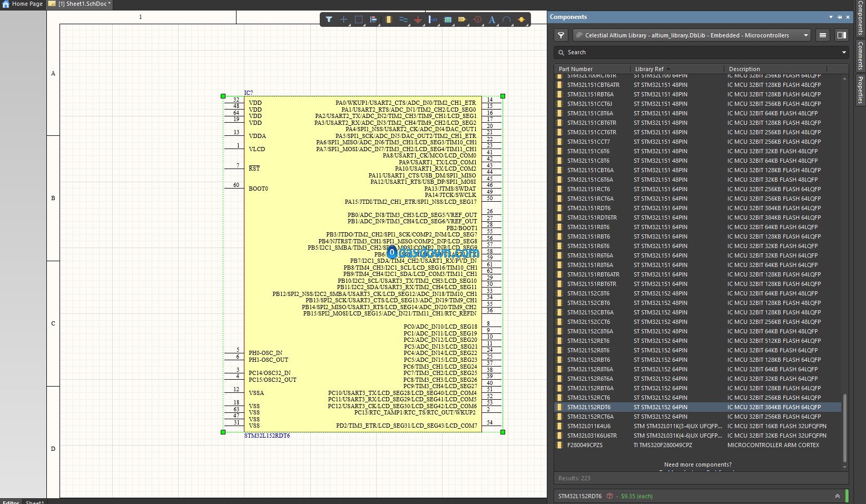Select the place wire tool

click(x=404, y=19)
